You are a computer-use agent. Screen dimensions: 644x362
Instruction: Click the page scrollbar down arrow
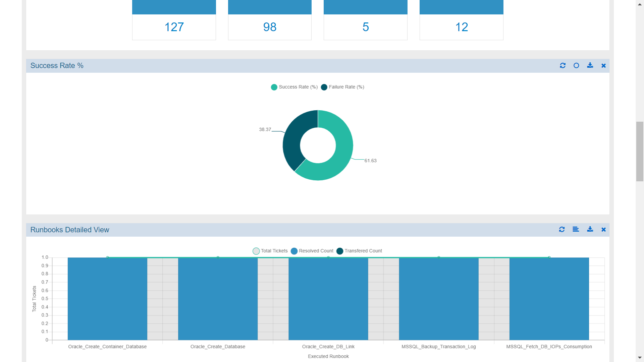click(640, 358)
